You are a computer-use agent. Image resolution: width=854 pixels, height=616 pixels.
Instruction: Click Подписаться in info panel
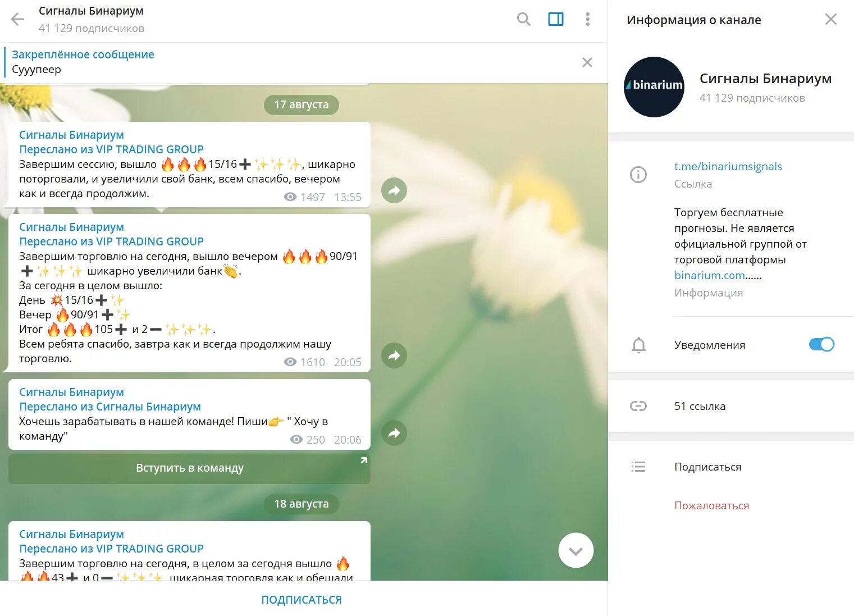707,467
